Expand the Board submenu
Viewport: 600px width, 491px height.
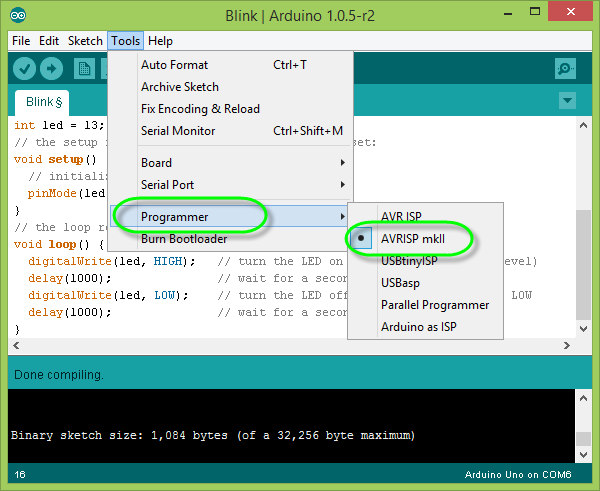point(230,163)
